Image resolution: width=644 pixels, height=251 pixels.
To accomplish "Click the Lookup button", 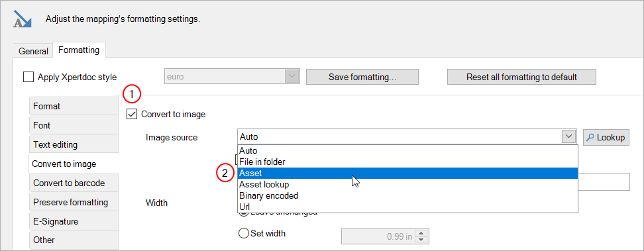I will pyautogui.click(x=606, y=137).
